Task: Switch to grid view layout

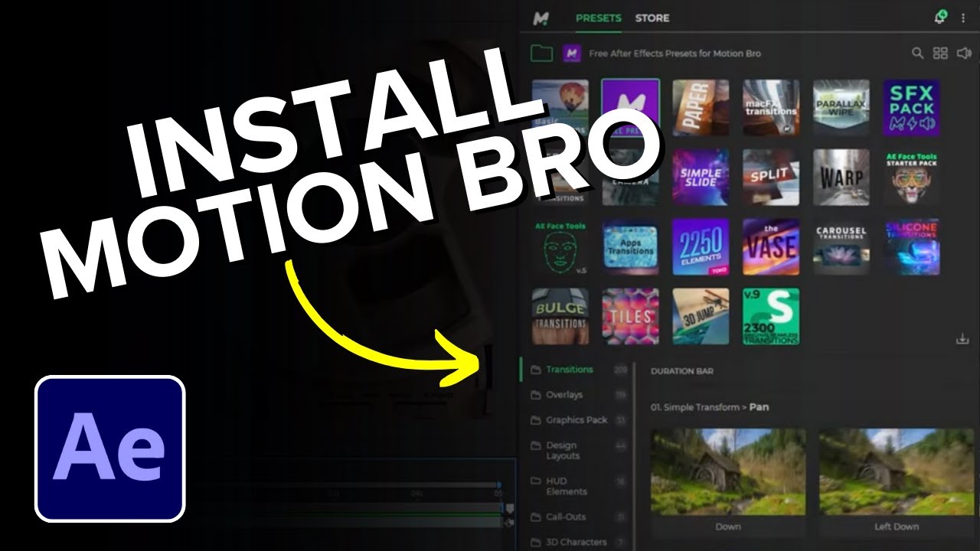Action: coord(940,54)
